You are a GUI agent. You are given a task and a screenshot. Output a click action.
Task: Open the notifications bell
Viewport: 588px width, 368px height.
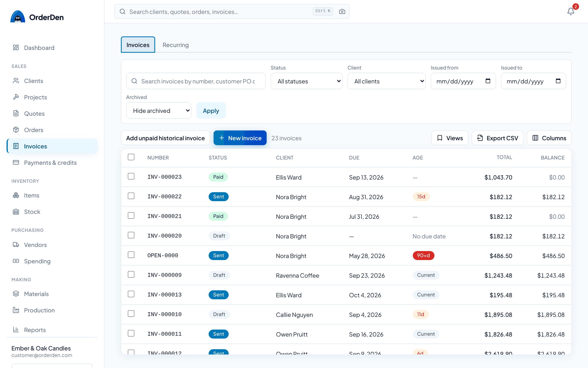[x=570, y=11]
